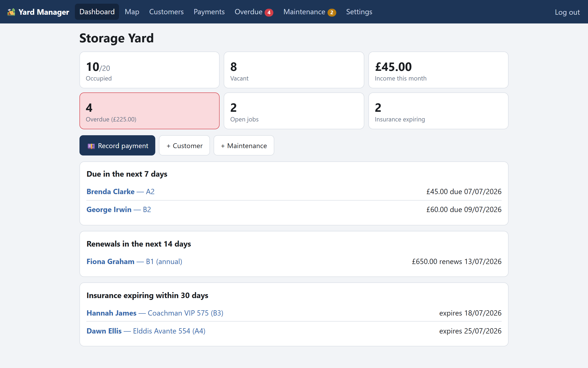This screenshot has width=588, height=368.
Task: Open Dawn Ellis's insurance entry
Action: coord(146,331)
